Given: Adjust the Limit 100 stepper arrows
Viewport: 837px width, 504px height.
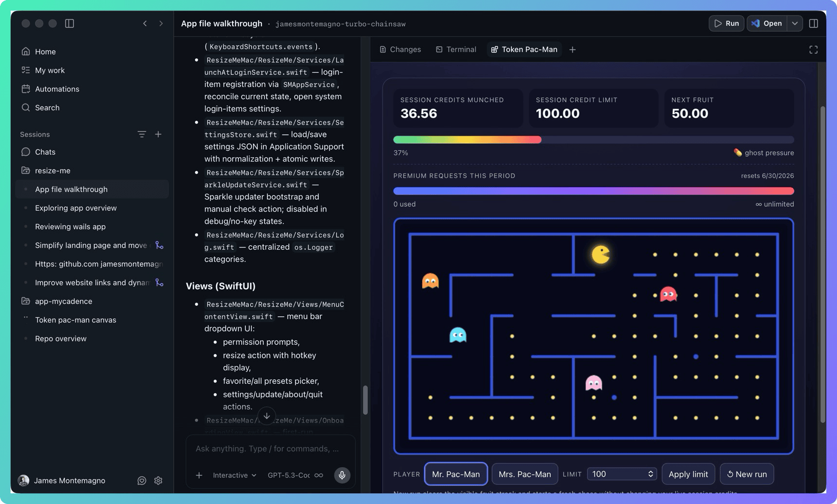Looking at the screenshot, I should pos(651,474).
